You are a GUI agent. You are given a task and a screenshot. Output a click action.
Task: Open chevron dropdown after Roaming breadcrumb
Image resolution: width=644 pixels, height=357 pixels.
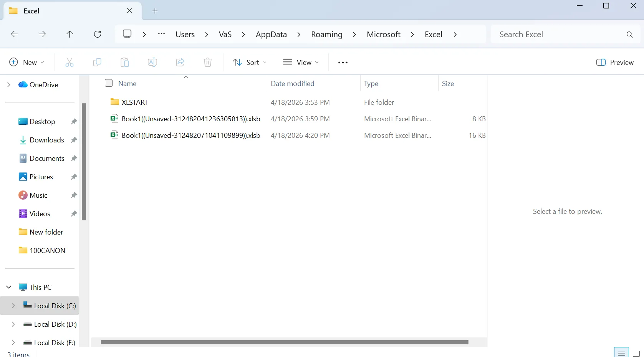point(354,35)
